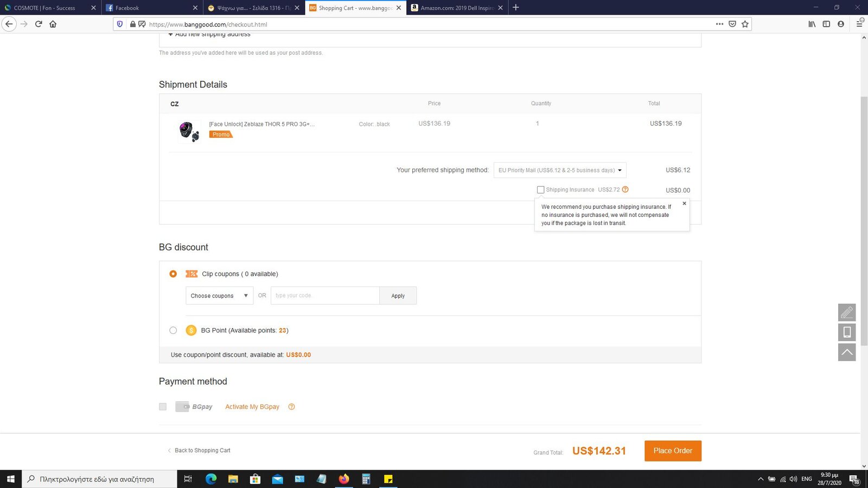Expand the Choose coupons dropdown

pos(219,296)
